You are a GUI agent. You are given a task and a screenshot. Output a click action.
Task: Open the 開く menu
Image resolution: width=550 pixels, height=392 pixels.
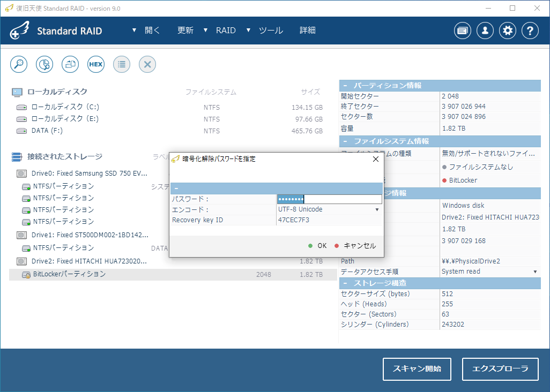[x=152, y=31]
